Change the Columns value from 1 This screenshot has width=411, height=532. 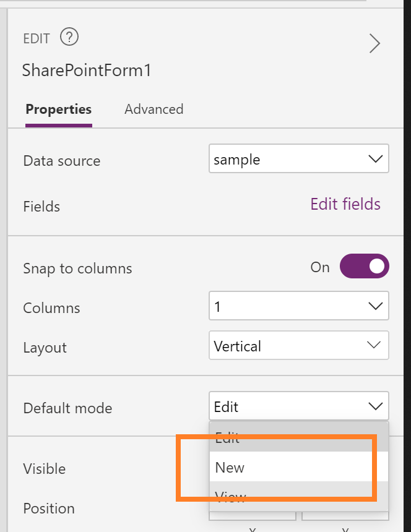click(x=299, y=306)
